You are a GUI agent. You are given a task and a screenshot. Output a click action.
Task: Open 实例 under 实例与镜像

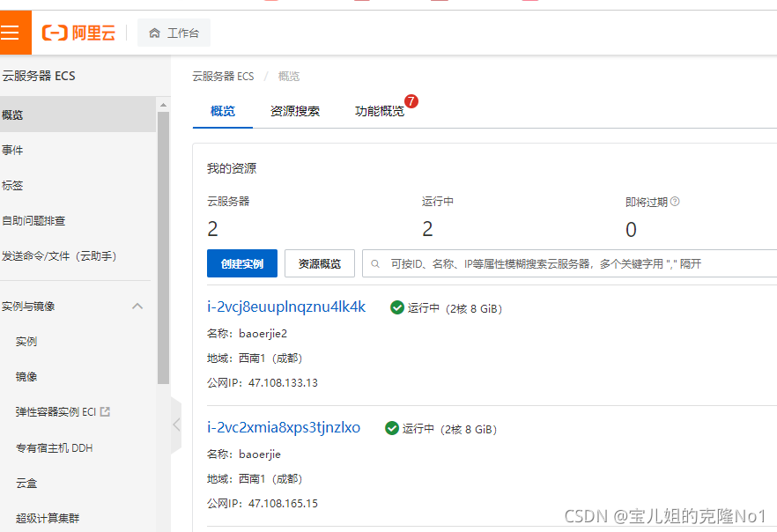(26, 341)
